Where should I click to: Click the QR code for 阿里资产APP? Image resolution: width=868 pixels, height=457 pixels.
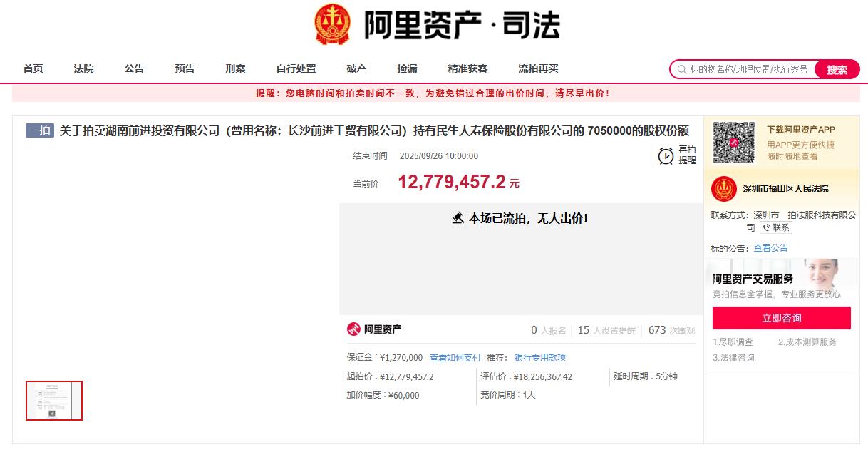click(x=734, y=142)
